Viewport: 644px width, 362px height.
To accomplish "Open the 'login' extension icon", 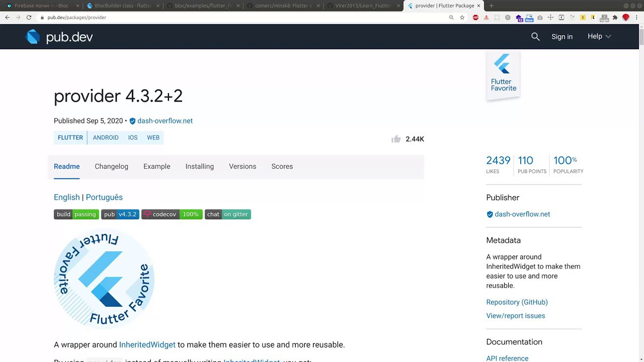I will pos(604,18).
